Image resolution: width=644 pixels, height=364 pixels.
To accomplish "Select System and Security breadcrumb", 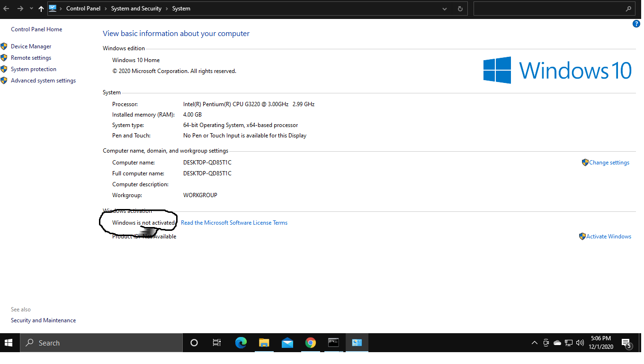I will click(136, 9).
